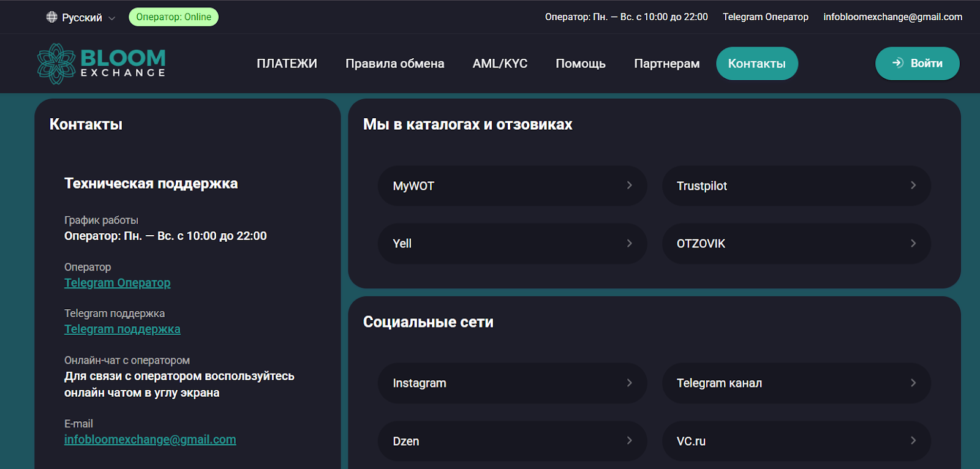This screenshot has height=469, width=980.
Task: Open the Telegram поддержка link
Action: (x=123, y=329)
